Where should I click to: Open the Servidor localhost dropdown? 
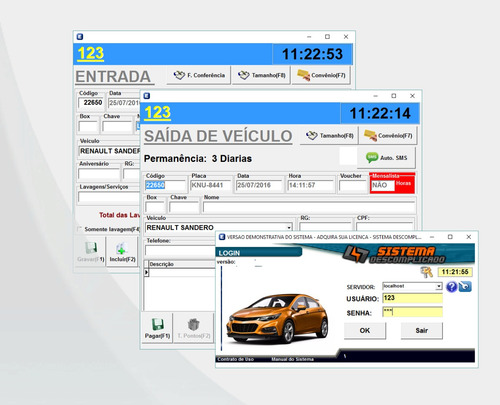(439, 287)
